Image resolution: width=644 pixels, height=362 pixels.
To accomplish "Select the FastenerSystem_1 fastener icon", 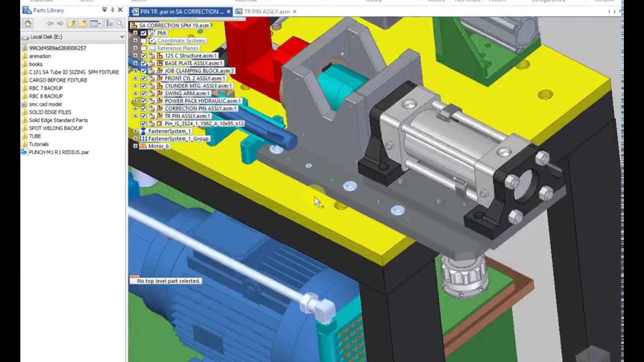I will [x=143, y=131].
